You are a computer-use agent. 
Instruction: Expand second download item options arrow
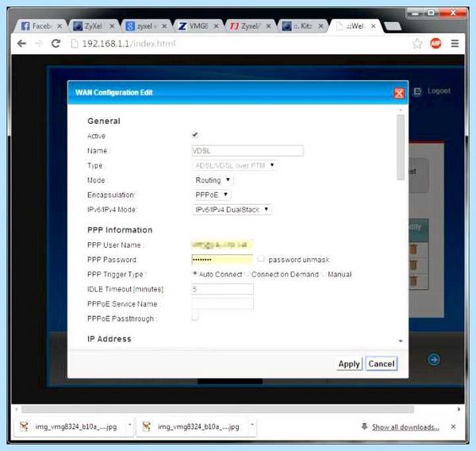[x=252, y=424]
